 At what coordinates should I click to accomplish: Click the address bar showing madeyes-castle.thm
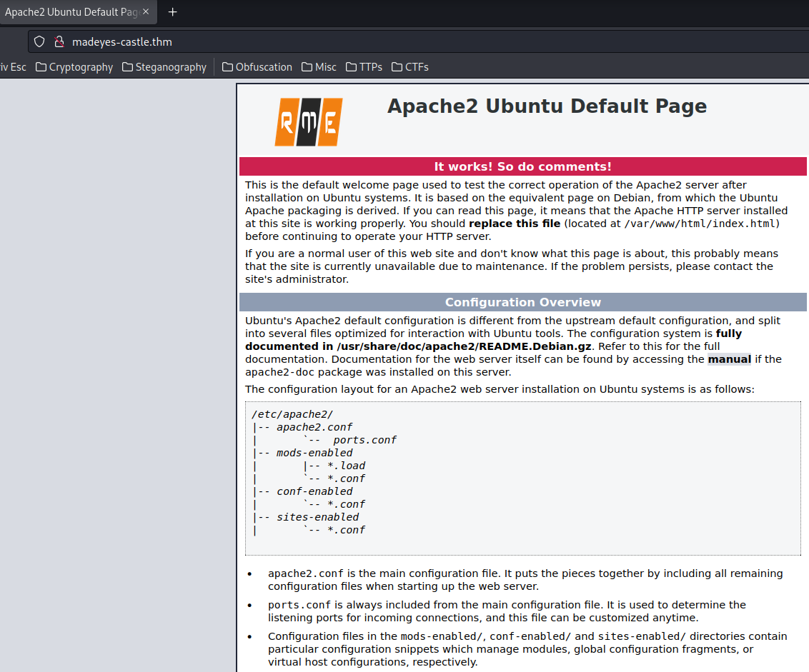coord(418,41)
